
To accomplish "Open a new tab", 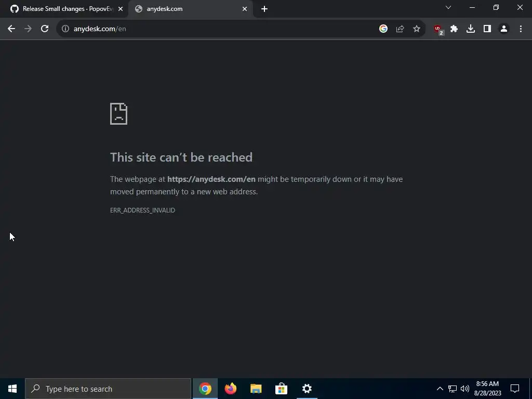I will (264, 9).
